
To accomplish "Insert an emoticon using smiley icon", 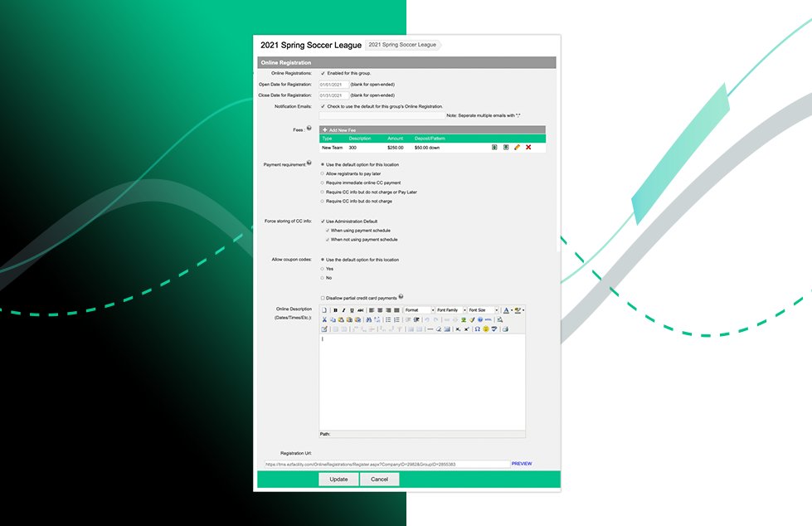I will (486, 329).
